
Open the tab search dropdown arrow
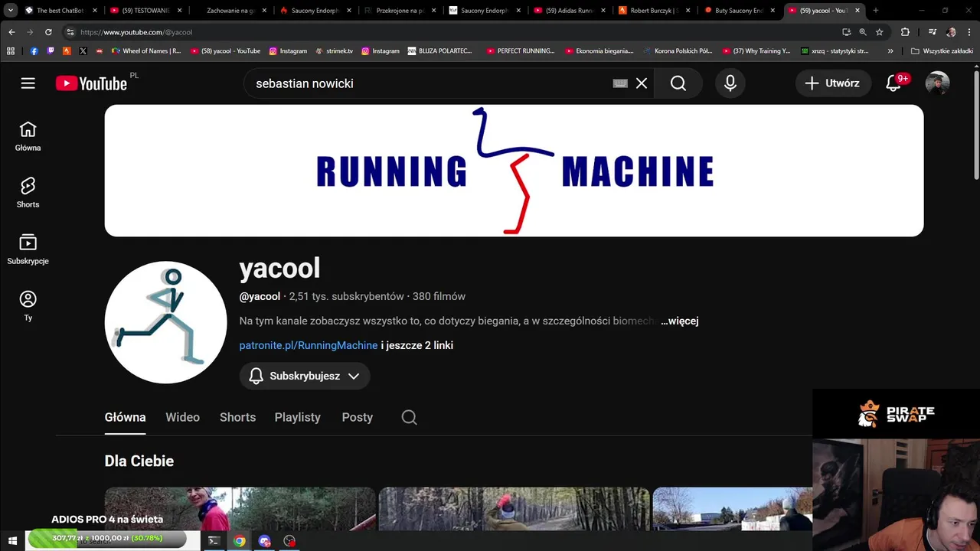11,11
